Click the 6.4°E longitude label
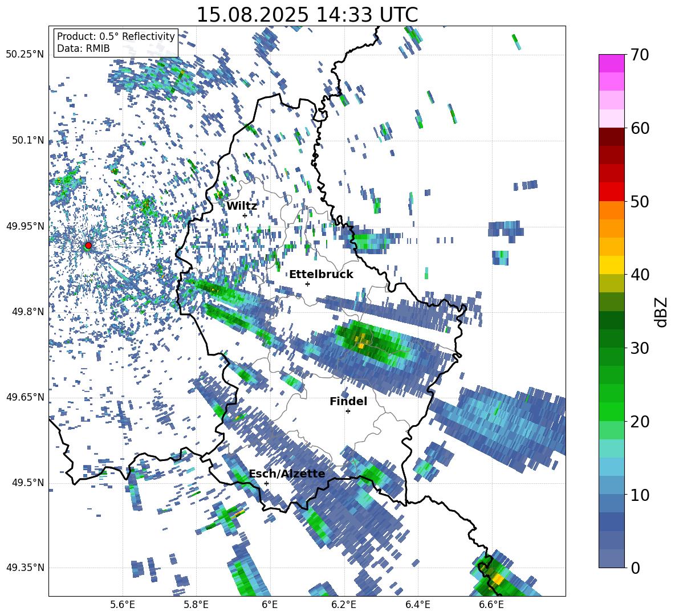 417,605
